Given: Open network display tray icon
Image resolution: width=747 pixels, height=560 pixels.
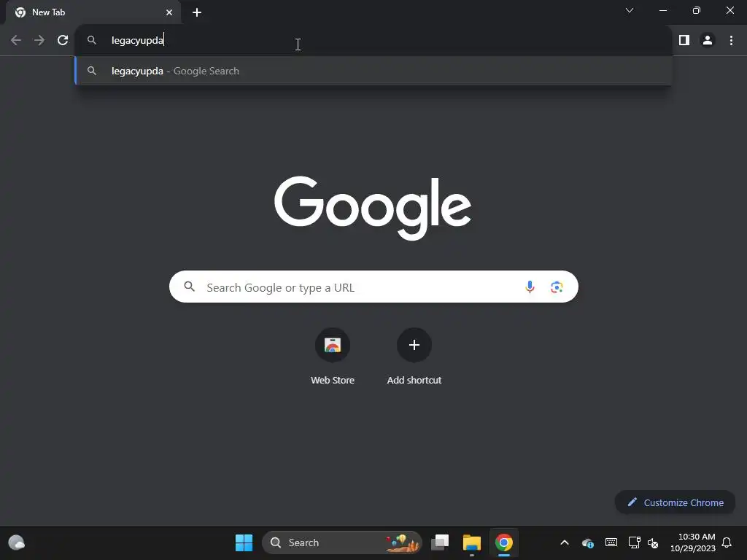Looking at the screenshot, I should [634, 542].
